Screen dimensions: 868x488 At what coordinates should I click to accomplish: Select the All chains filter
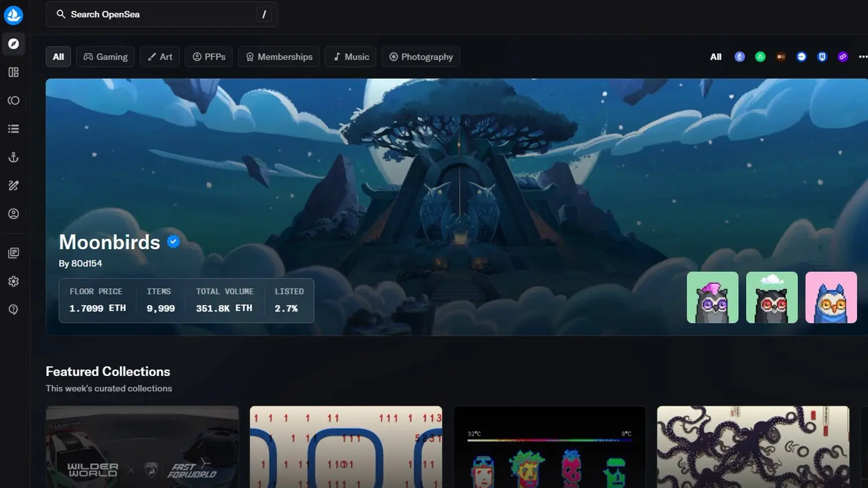[x=716, y=57]
